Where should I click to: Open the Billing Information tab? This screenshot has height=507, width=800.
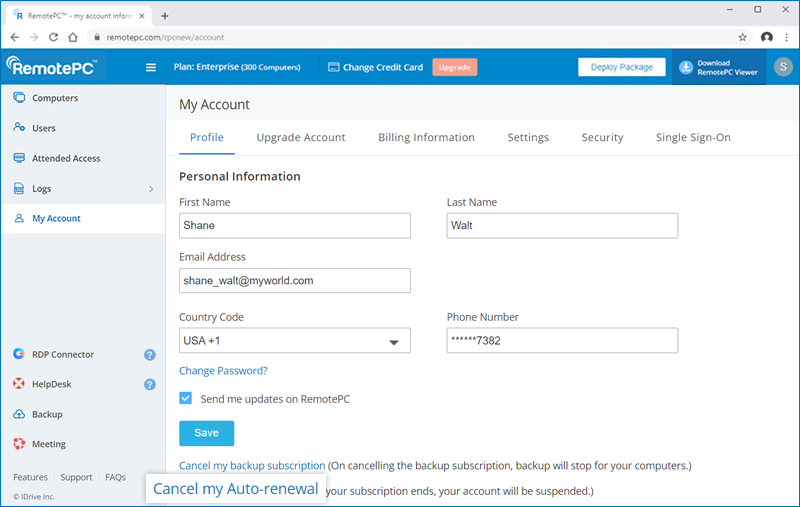(x=426, y=137)
